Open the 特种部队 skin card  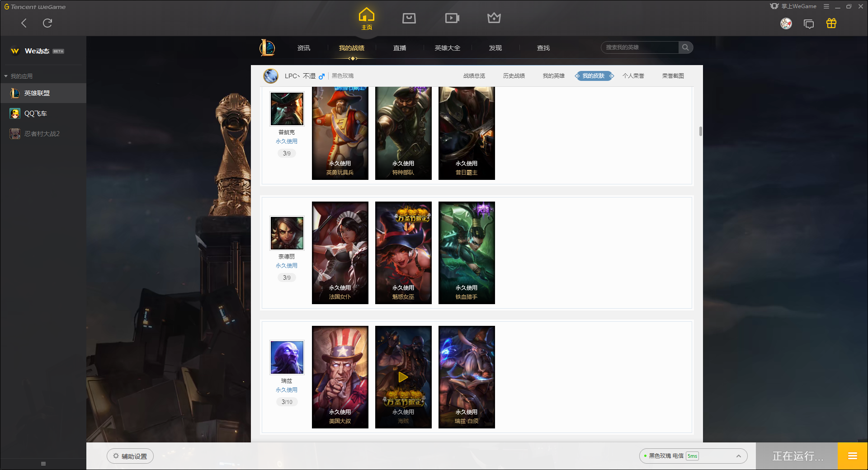click(x=403, y=133)
